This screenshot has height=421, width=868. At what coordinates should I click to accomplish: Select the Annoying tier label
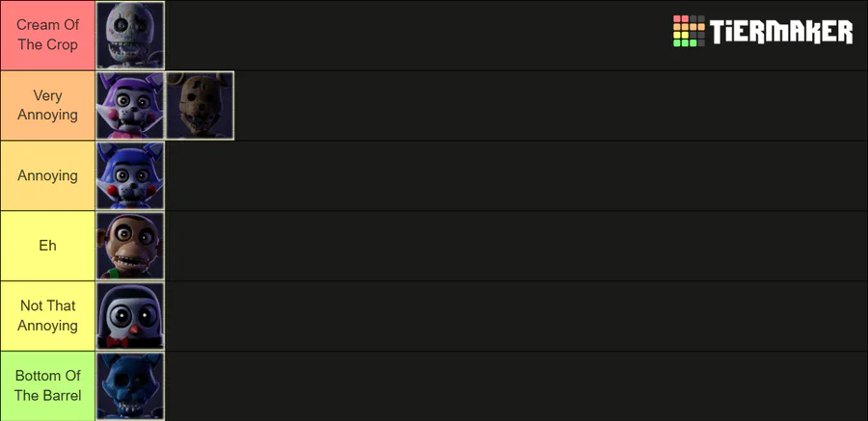coord(47,175)
